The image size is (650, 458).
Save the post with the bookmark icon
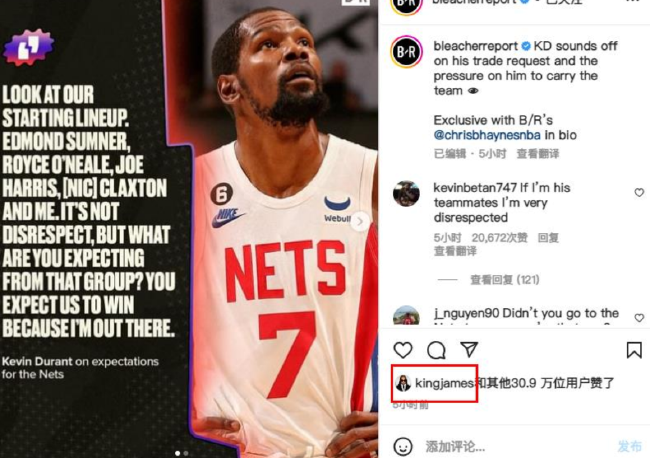(x=634, y=350)
